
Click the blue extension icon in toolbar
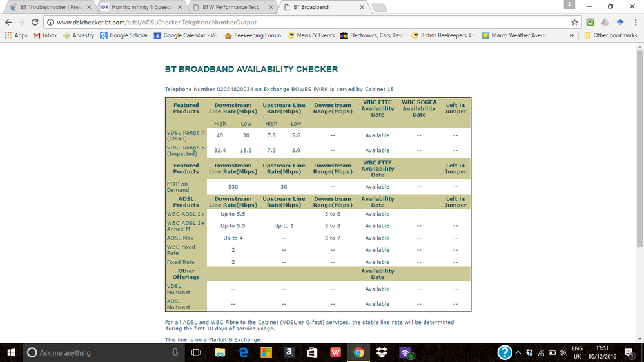pyautogui.click(x=620, y=23)
